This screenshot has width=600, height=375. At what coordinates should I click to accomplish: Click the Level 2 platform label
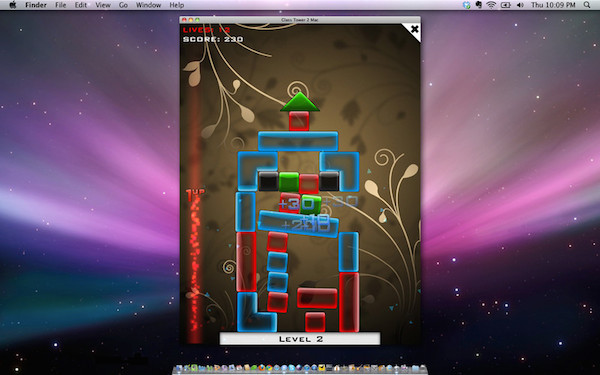point(300,339)
